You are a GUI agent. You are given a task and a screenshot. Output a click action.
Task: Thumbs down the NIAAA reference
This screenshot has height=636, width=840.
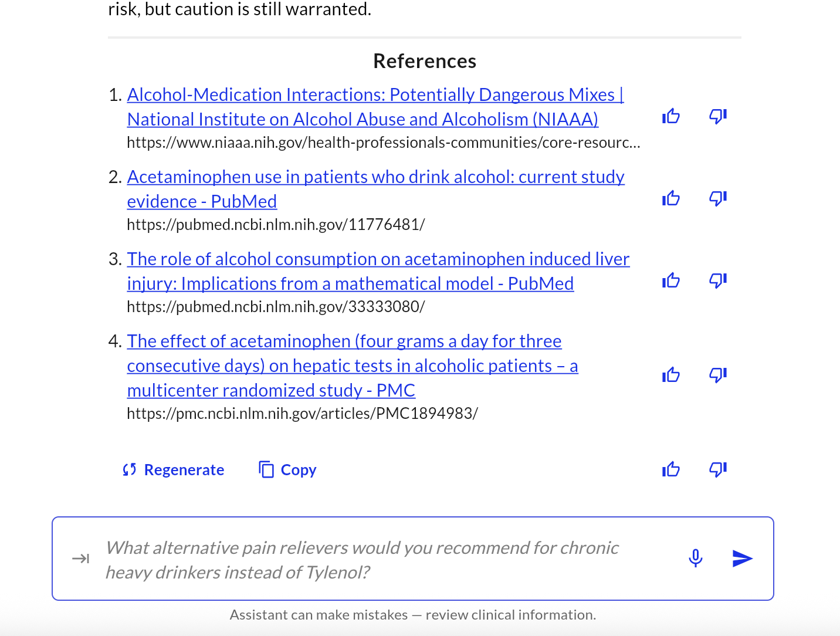click(x=717, y=117)
